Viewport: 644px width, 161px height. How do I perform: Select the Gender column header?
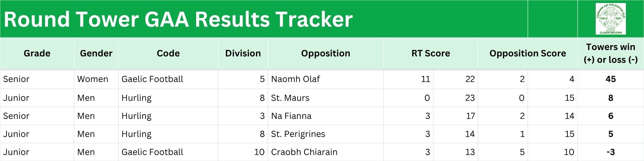(x=96, y=53)
